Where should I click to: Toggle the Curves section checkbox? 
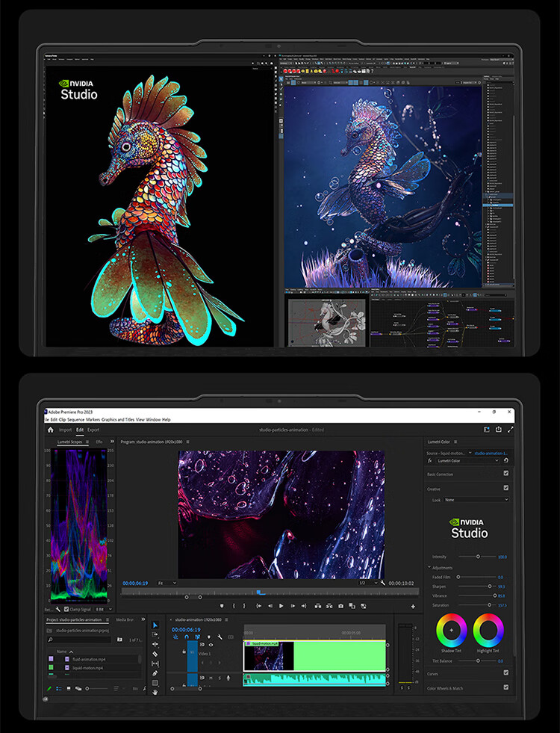tap(505, 672)
